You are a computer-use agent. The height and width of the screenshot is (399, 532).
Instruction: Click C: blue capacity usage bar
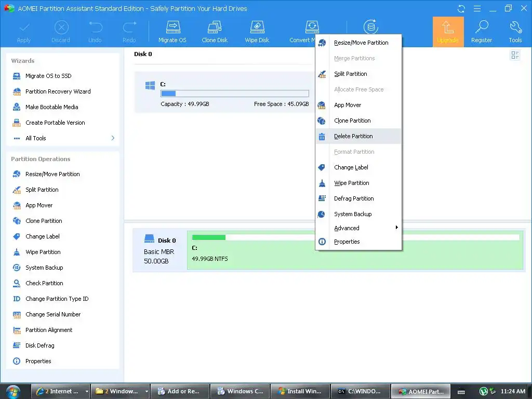[x=235, y=94]
